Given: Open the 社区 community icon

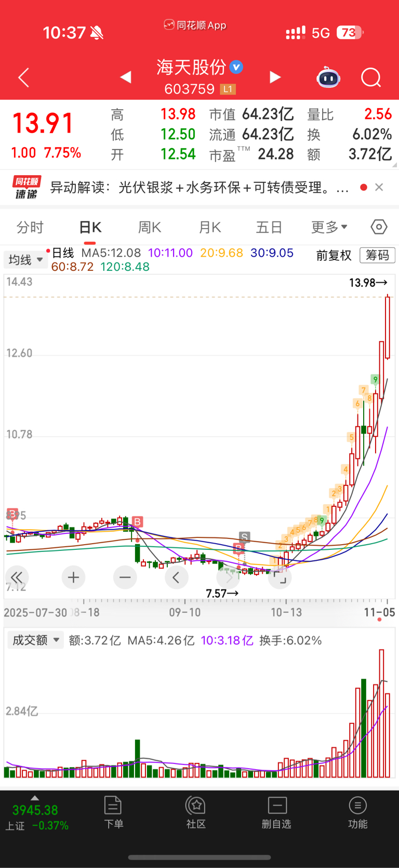Looking at the screenshot, I should click(x=196, y=812).
